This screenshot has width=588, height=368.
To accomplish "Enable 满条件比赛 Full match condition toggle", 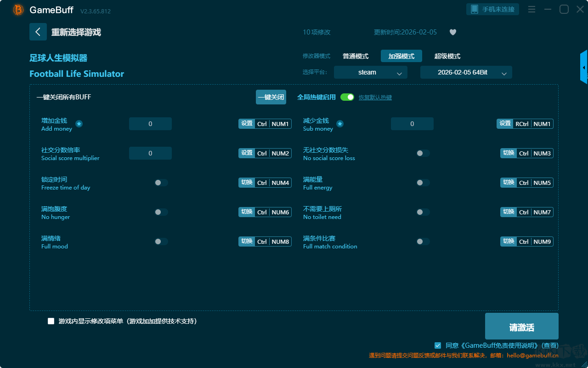I will point(423,241).
